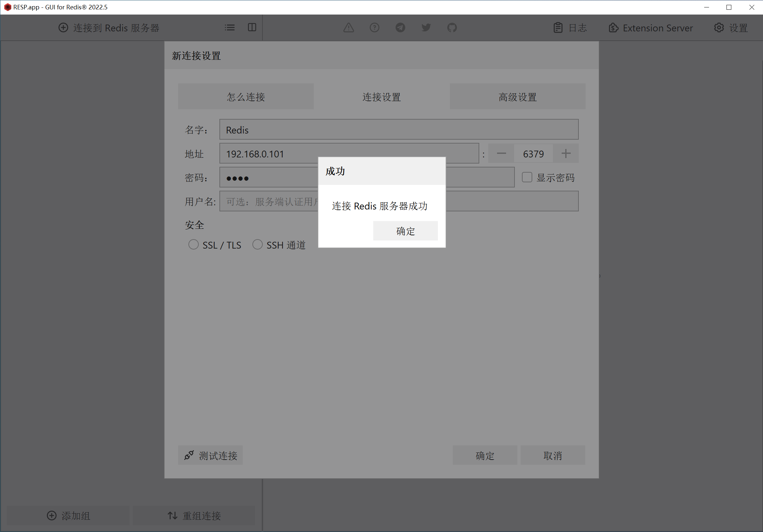Click the 测试连接 button
The image size is (763, 532).
pyautogui.click(x=210, y=455)
